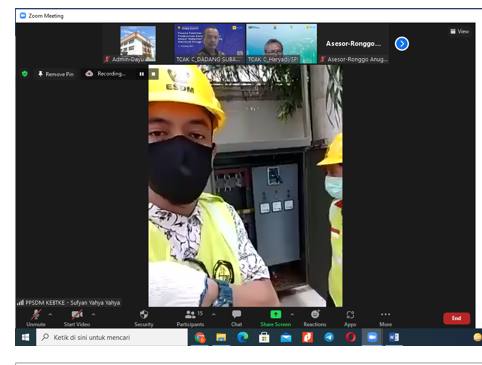Open the orange app on the taskbar
Viewport: 482px width, 365px height.
click(x=307, y=338)
